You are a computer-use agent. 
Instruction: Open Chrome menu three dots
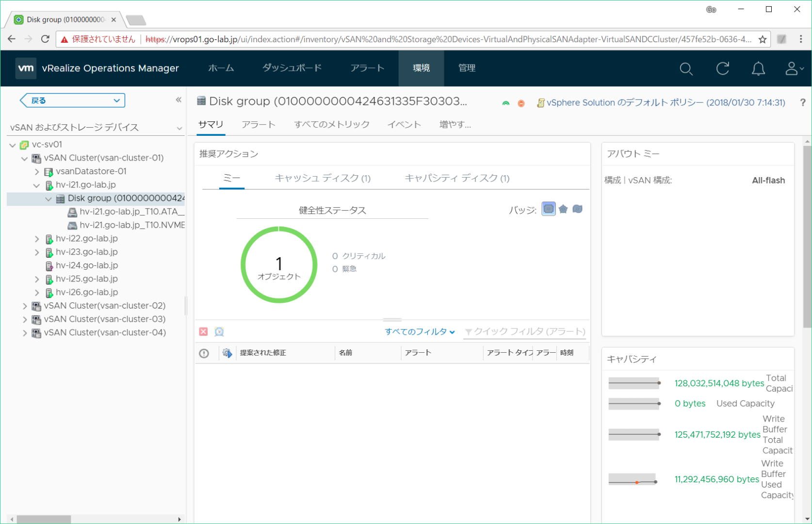[x=801, y=39]
